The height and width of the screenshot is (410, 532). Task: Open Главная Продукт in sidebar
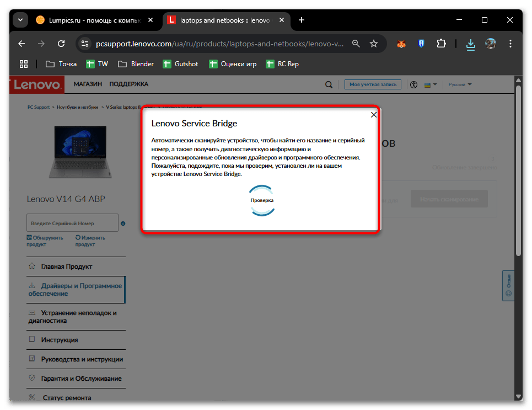click(x=76, y=267)
